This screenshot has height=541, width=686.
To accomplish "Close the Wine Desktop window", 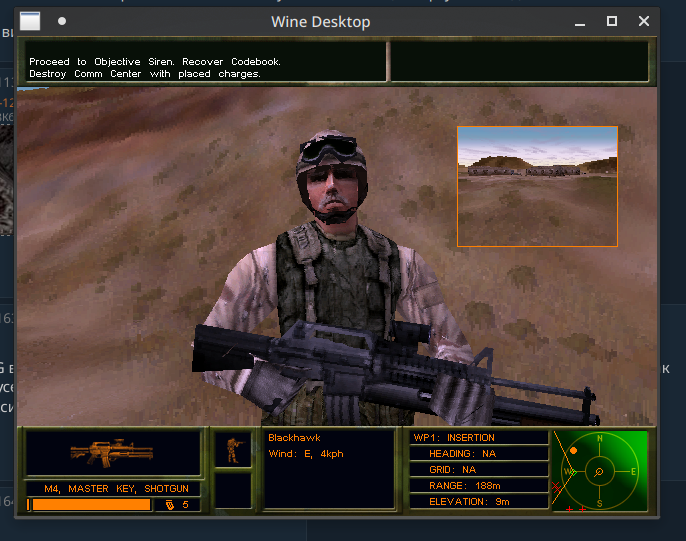I will (x=644, y=21).
